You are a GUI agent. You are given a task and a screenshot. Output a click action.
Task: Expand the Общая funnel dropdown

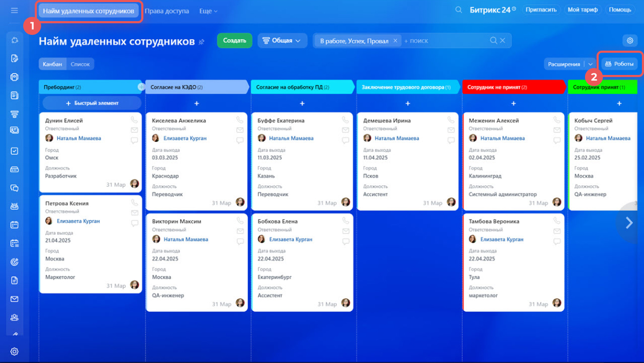(282, 41)
